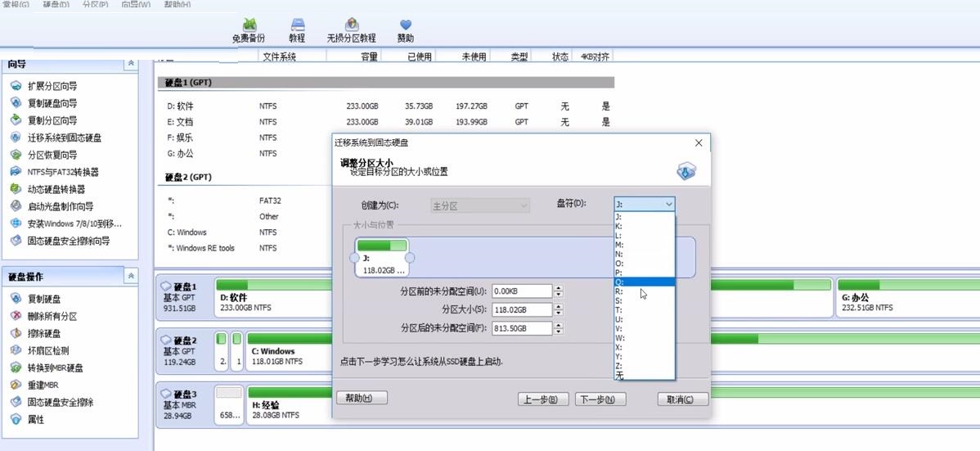Select 硬盘3 in the disk map
The image size is (980, 451).
click(x=184, y=404)
